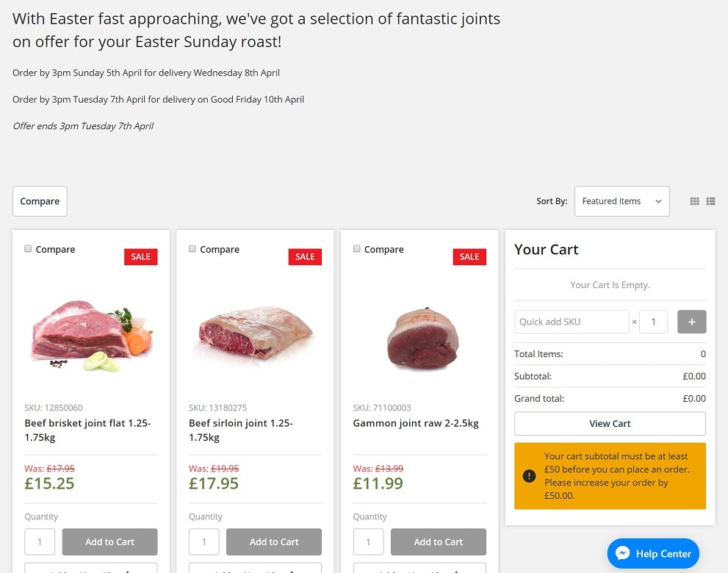
Task: Click SALE badge on Gammon joint
Action: pyautogui.click(x=469, y=256)
